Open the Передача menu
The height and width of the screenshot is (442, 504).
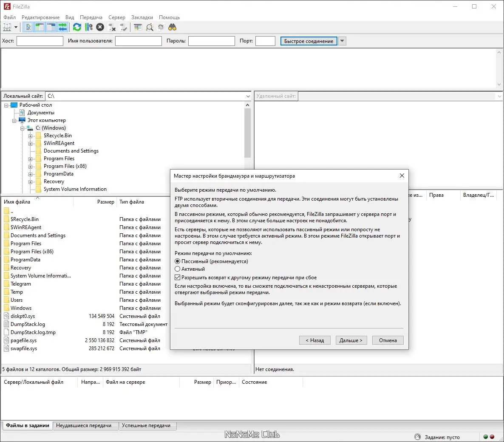[91, 17]
